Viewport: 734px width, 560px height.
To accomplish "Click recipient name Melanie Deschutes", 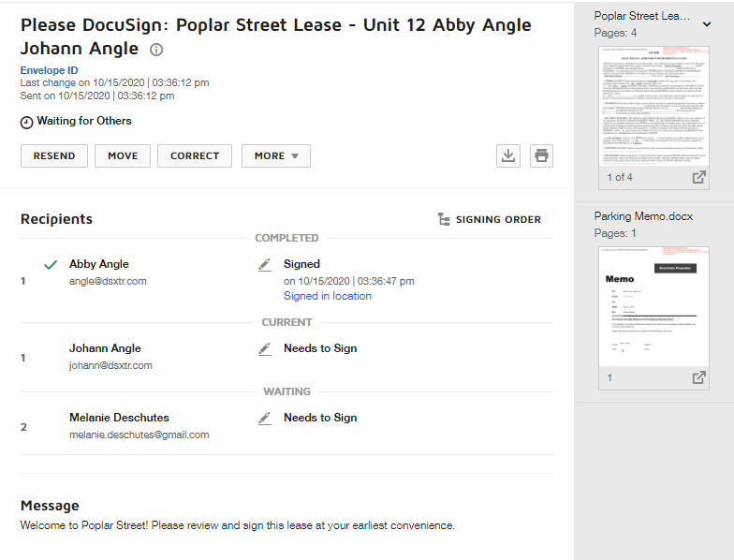I will 119,418.
